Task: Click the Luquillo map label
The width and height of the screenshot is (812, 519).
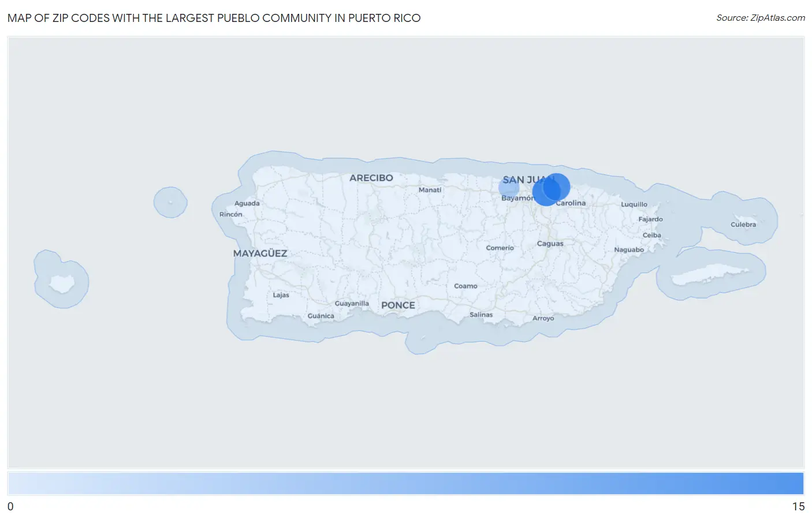Action: coord(634,204)
